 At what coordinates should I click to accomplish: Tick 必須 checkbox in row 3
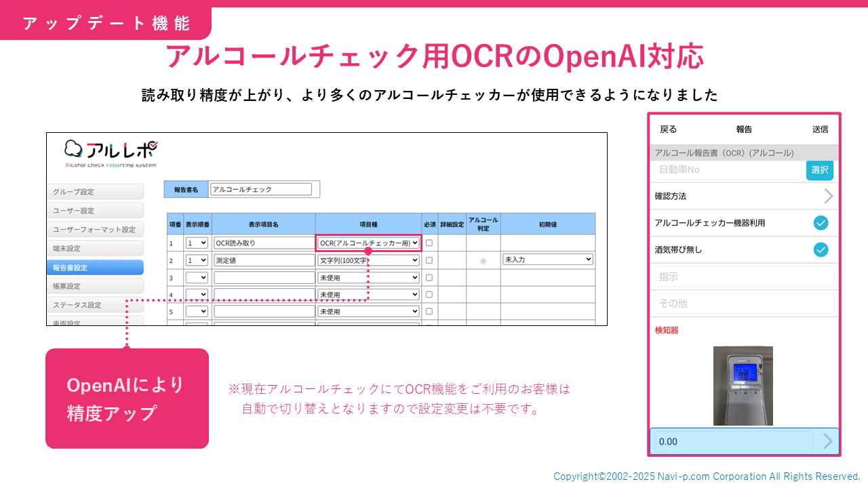(429, 277)
